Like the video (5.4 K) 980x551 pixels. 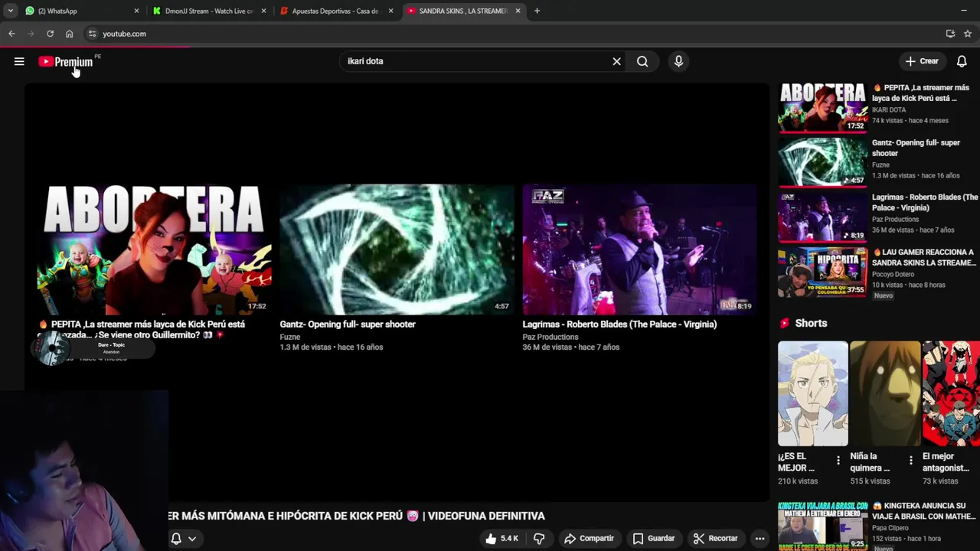[x=501, y=539]
